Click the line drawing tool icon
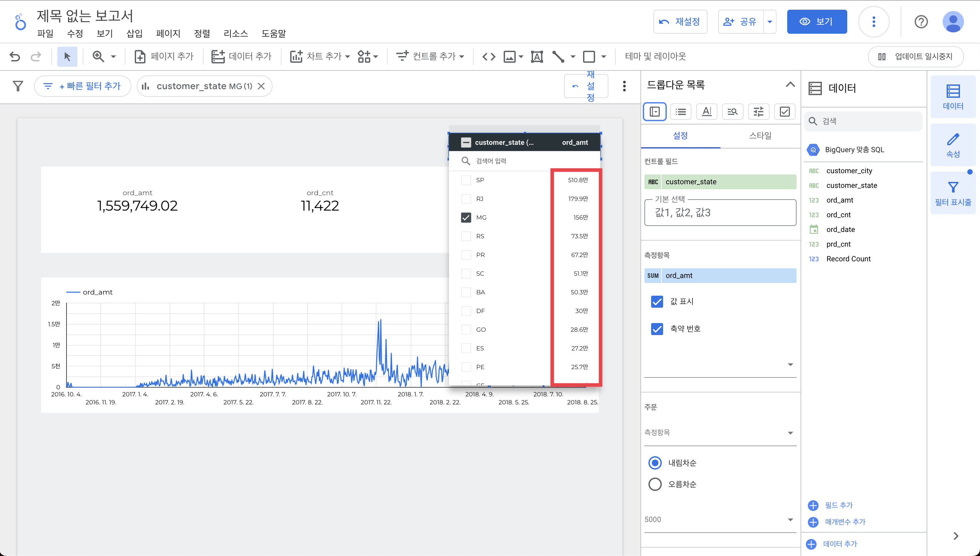Screen dimensions: 980x556 [558, 56]
